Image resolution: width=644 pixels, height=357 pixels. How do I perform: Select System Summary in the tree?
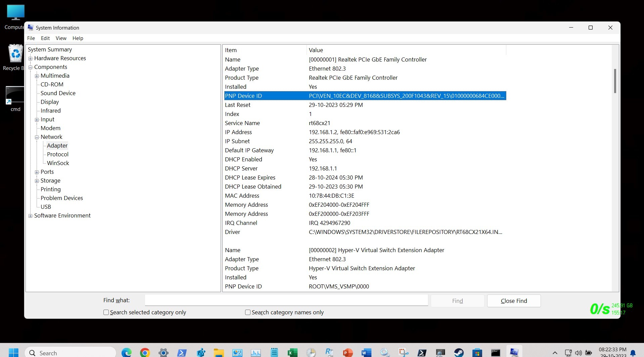click(50, 49)
